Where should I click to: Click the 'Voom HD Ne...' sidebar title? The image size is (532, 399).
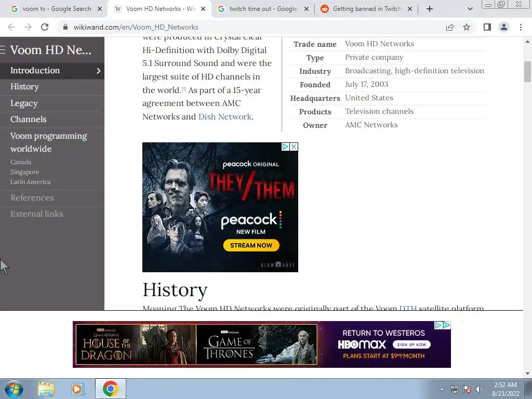click(51, 50)
